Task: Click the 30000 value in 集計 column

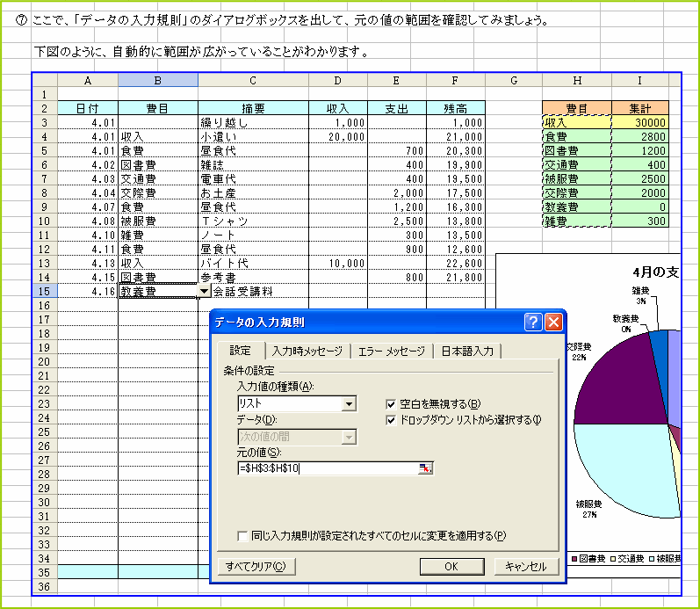Action: point(640,122)
